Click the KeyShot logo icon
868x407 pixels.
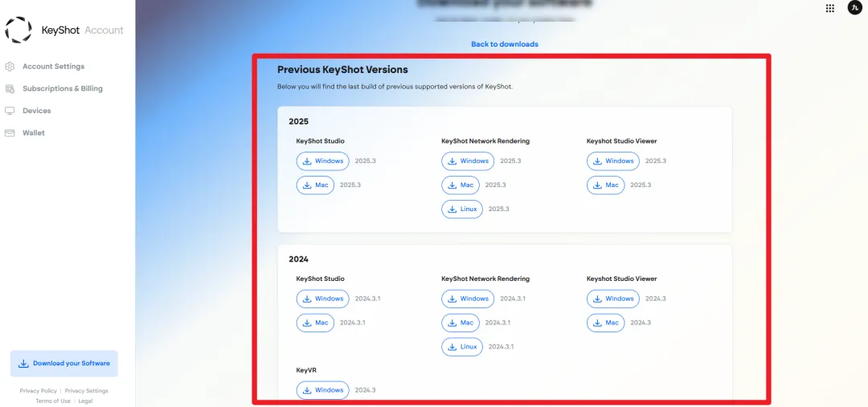(18, 30)
